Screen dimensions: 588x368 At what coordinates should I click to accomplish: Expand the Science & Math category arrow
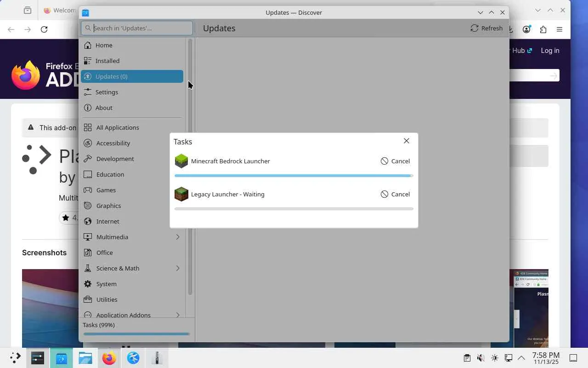click(x=178, y=268)
